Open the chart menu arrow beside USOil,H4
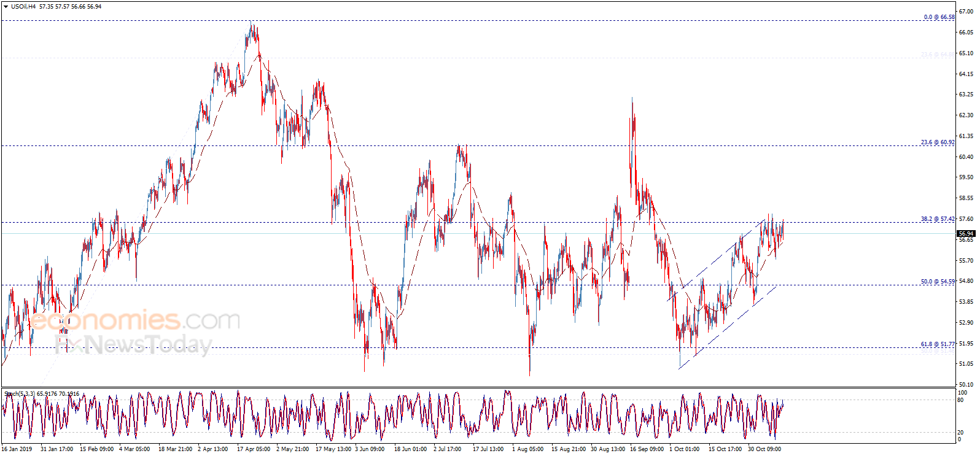 point(6,7)
